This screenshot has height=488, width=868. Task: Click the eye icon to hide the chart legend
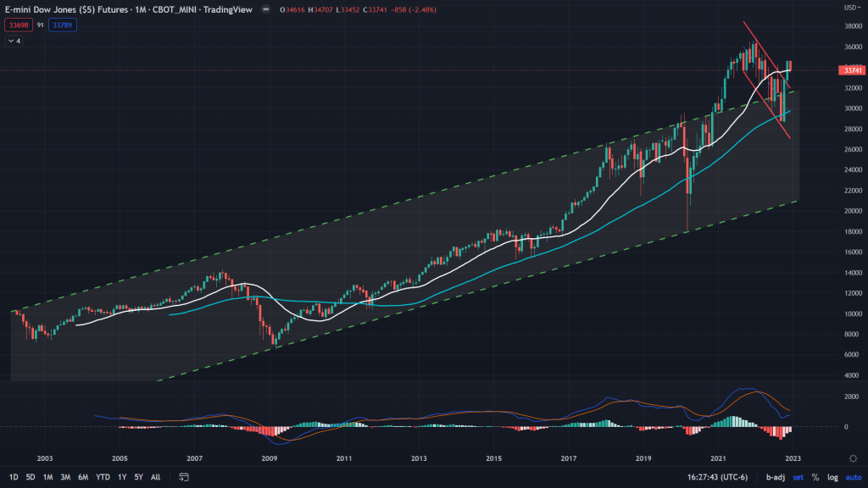pos(265,9)
